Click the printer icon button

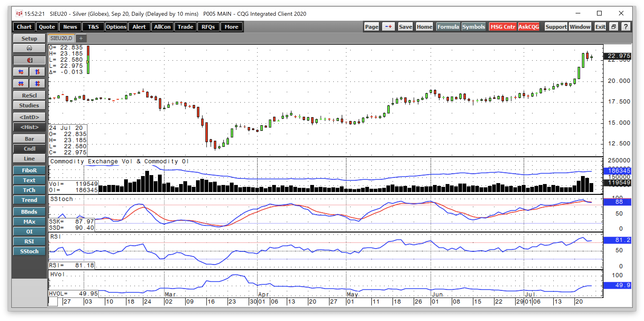(29, 48)
